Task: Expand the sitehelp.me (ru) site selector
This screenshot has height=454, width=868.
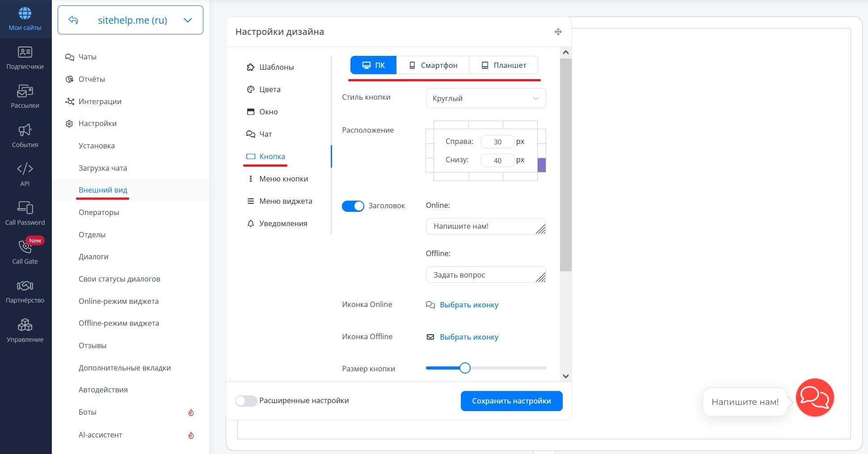Action: click(x=188, y=20)
